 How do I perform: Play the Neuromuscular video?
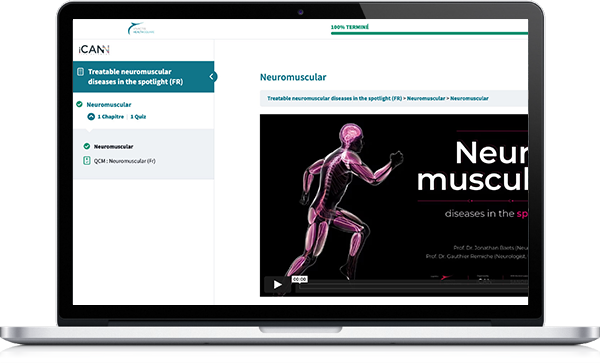(277, 284)
